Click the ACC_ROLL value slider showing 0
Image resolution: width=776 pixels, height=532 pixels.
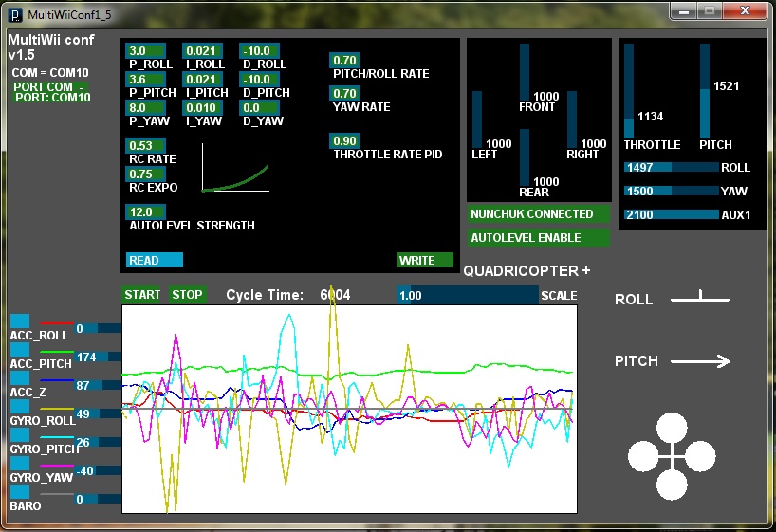pyautogui.click(x=98, y=328)
